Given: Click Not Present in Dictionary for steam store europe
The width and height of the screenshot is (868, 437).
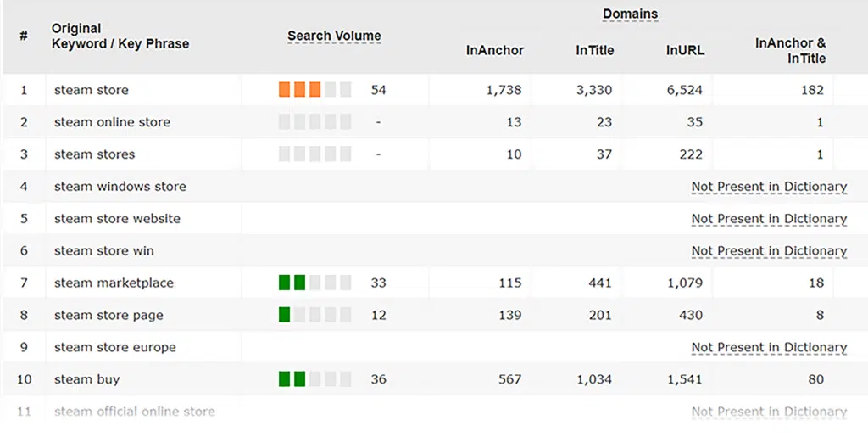Looking at the screenshot, I should pyautogui.click(x=769, y=347).
